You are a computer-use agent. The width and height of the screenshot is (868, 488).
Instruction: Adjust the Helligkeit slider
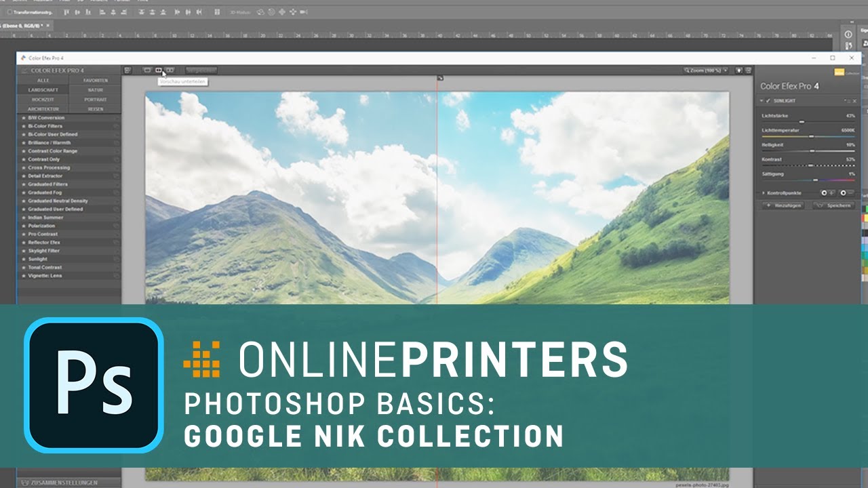coord(808,150)
